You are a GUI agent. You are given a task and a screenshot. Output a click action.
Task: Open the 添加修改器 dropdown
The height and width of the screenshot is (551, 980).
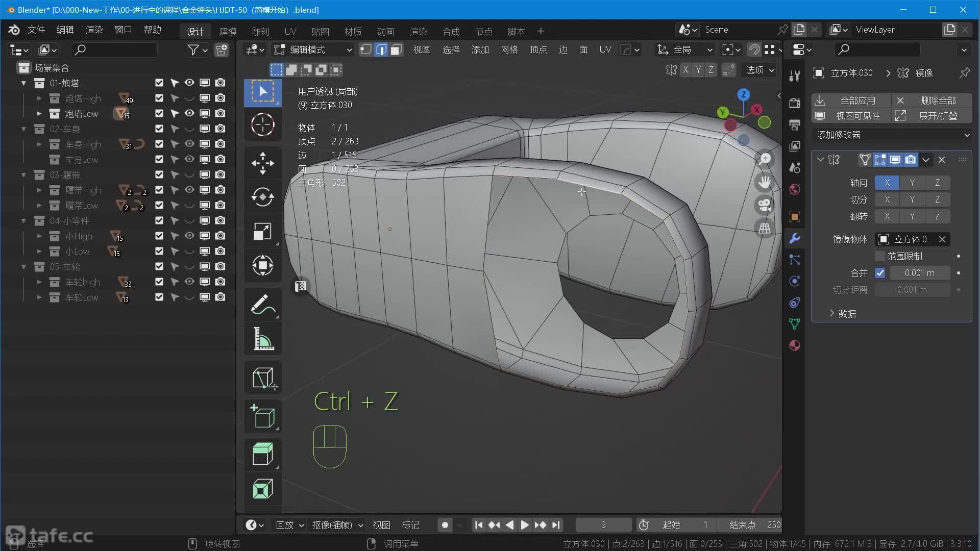tap(892, 135)
